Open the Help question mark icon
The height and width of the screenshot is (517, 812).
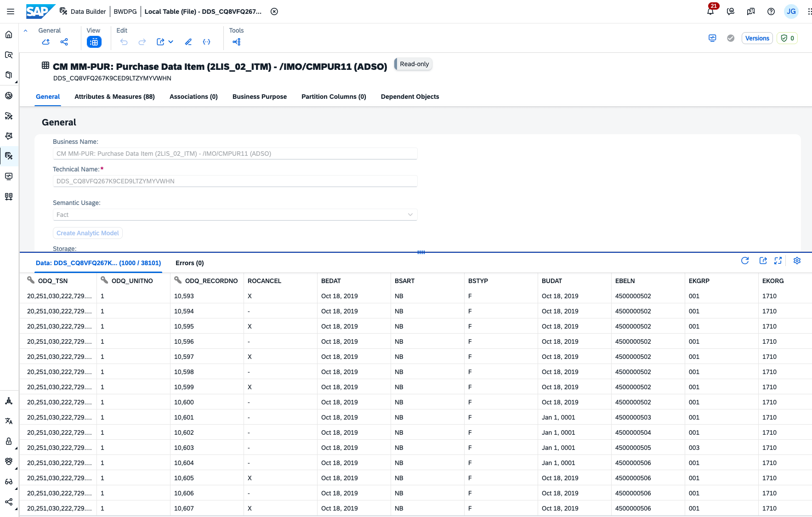(771, 11)
